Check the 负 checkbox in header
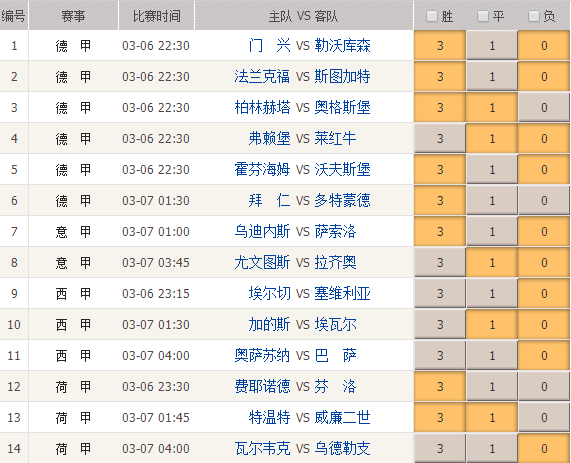Viewport: 571px width, 463px height. (x=533, y=16)
